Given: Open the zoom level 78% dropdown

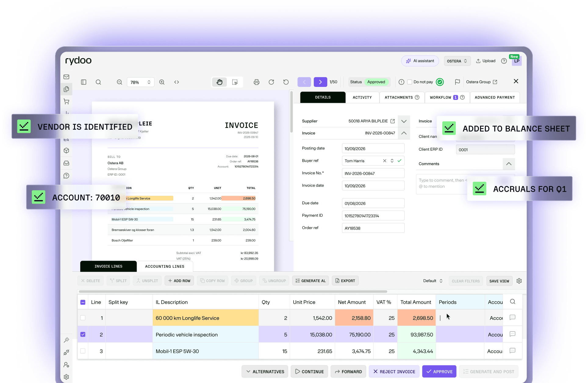Looking at the screenshot, I should coord(141,82).
